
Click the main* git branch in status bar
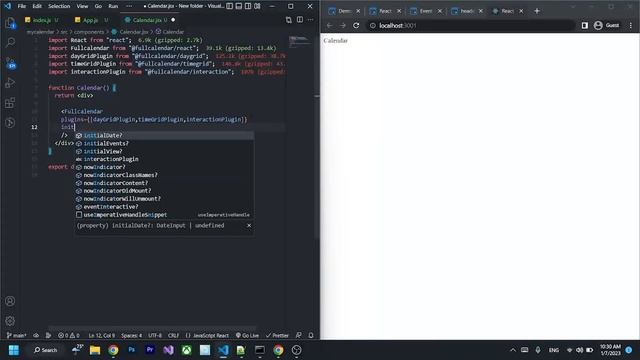point(17,335)
